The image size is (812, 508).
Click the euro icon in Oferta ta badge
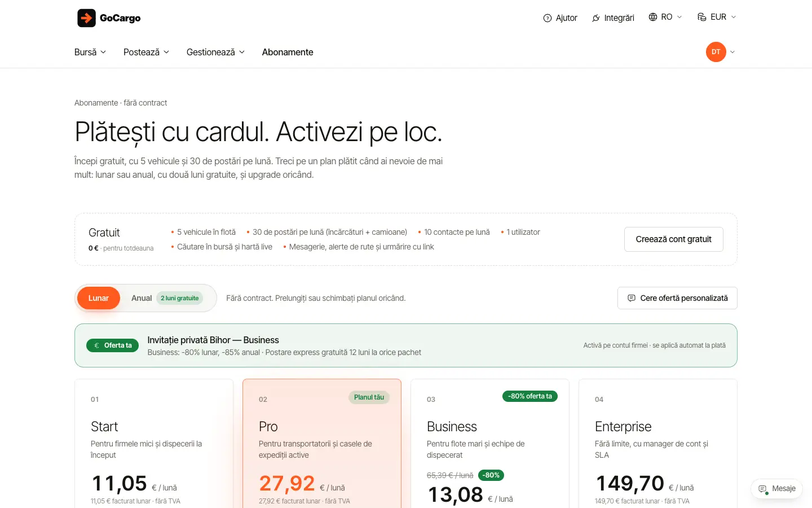click(96, 345)
